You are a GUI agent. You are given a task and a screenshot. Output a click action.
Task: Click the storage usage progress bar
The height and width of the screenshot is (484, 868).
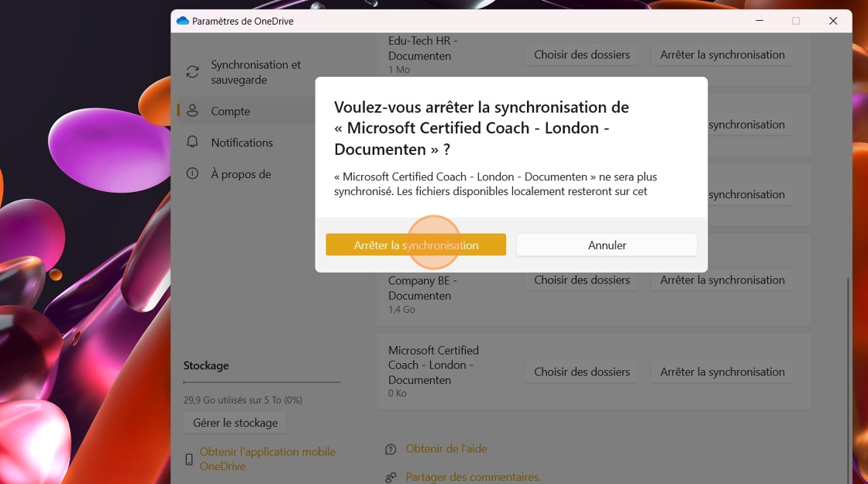262,383
